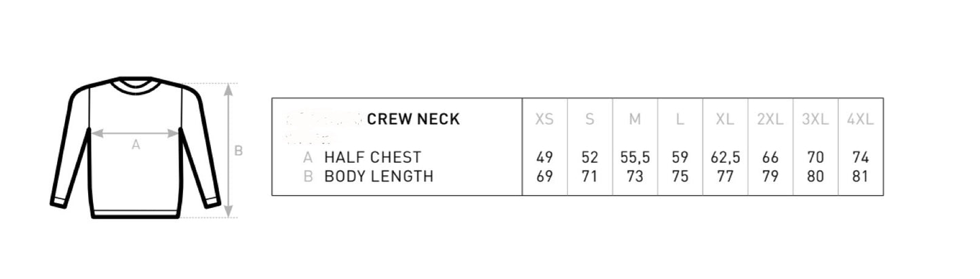The image size is (980, 279).
Task: Select the L size column header
Action: tap(680, 119)
